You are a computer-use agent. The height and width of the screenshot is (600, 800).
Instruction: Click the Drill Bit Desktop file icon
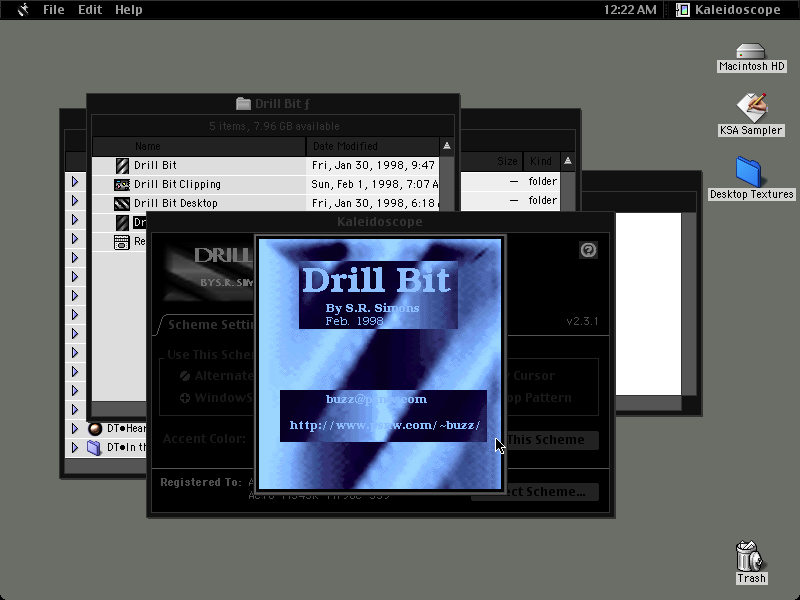pos(122,204)
